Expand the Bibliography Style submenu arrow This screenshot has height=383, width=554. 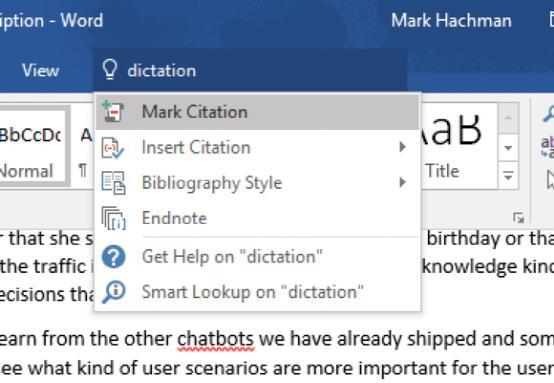402,182
